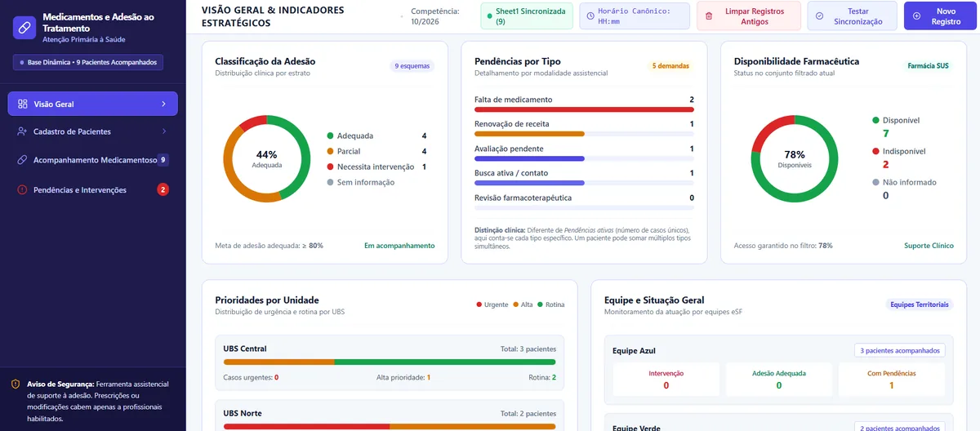Click the Sheet1 Sincronizada (9) status
The height and width of the screenshot is (431, 980).
[526, 16]
